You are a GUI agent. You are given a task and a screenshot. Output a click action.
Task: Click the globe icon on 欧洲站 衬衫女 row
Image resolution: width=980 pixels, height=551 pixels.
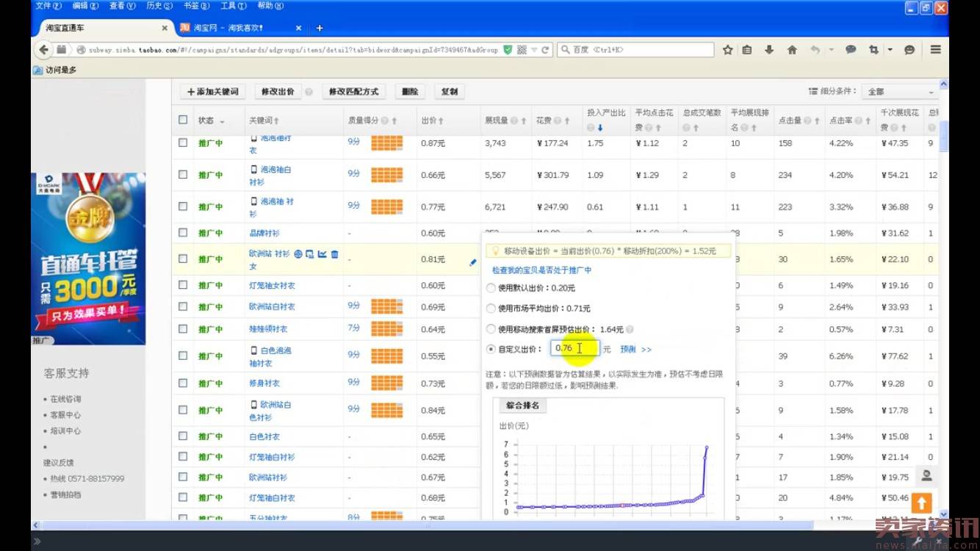(x=298, y=254)
